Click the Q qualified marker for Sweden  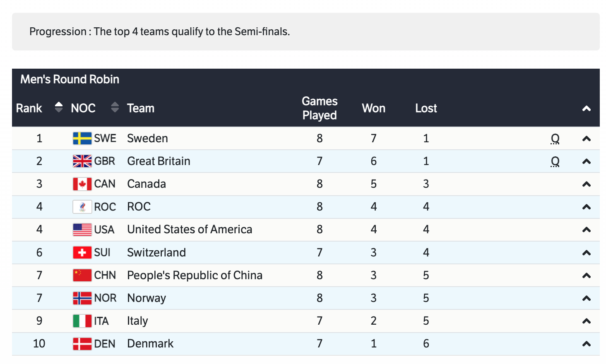(555, 139)
